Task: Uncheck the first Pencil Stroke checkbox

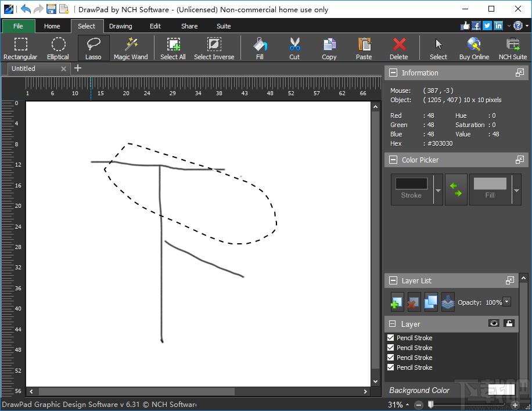Action: pos(390,338)
